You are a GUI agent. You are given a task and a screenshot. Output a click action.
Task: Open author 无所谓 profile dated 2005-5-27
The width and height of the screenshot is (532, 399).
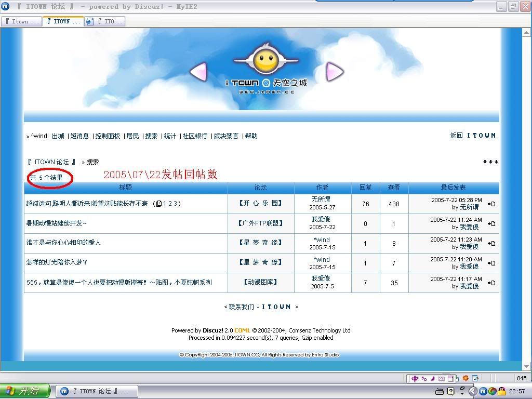tap(321, 199)
